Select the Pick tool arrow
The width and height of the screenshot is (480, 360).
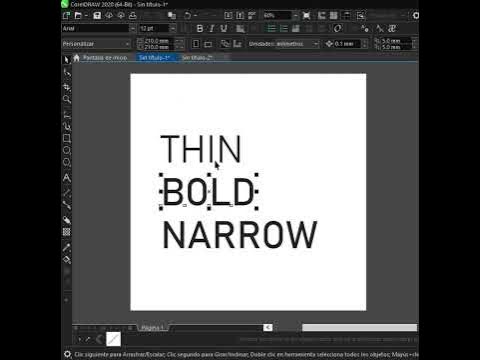pos(66,60)
